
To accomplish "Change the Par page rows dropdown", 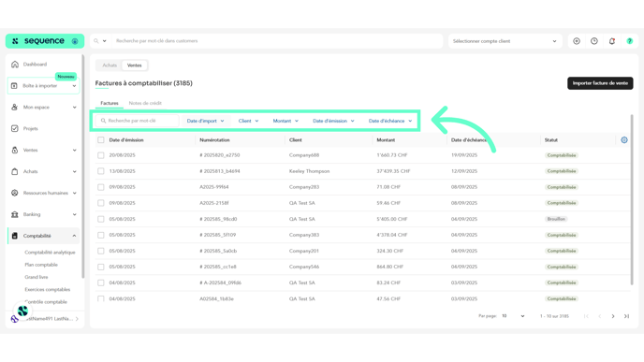I will pyautogui.click(x=513, y=316).
